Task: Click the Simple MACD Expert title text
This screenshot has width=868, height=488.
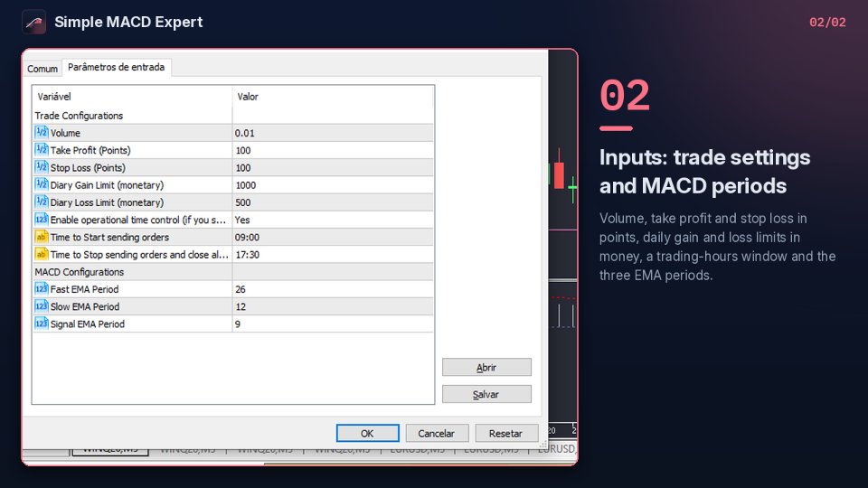Action: 128,22
